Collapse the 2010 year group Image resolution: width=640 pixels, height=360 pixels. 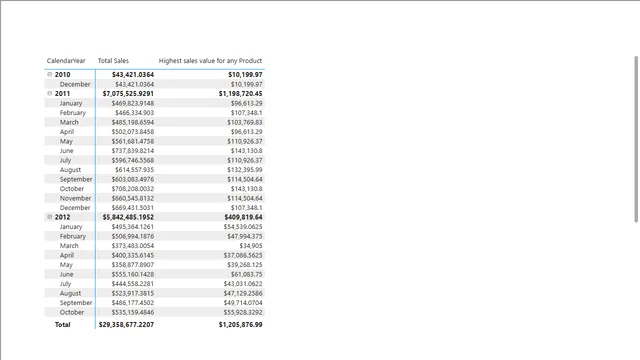pos(50,75)
